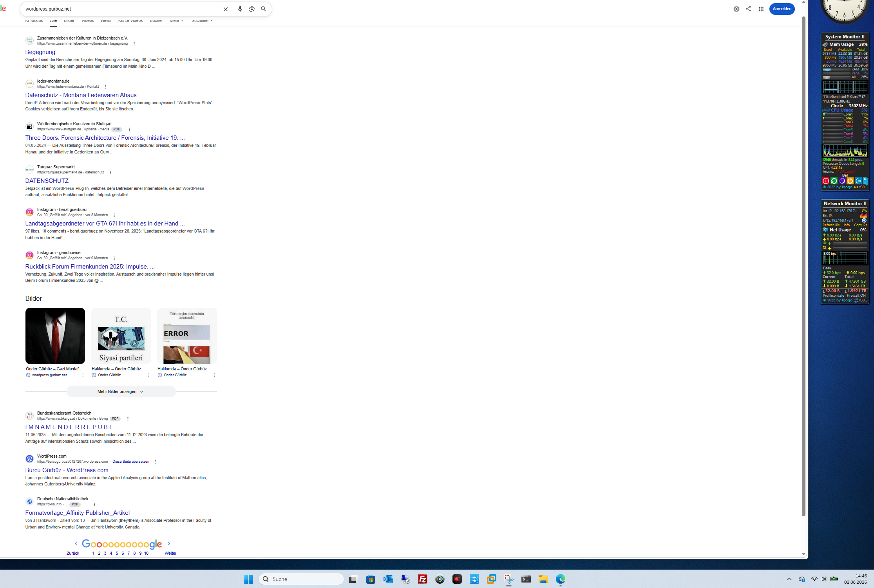Open FileZilla from the taskbar
Image resolution: width=874 pixels, height=588 pixels.
pos(423,579)
